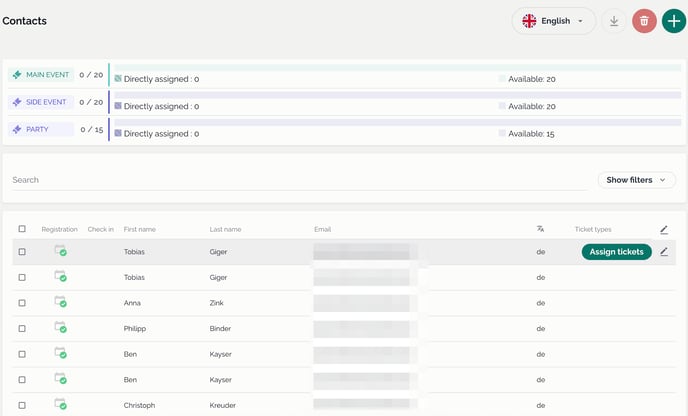Click the PARTY ticket tag
Viewport: 688px width, 416px height.
pyautogui.click(x=41, y=129)
